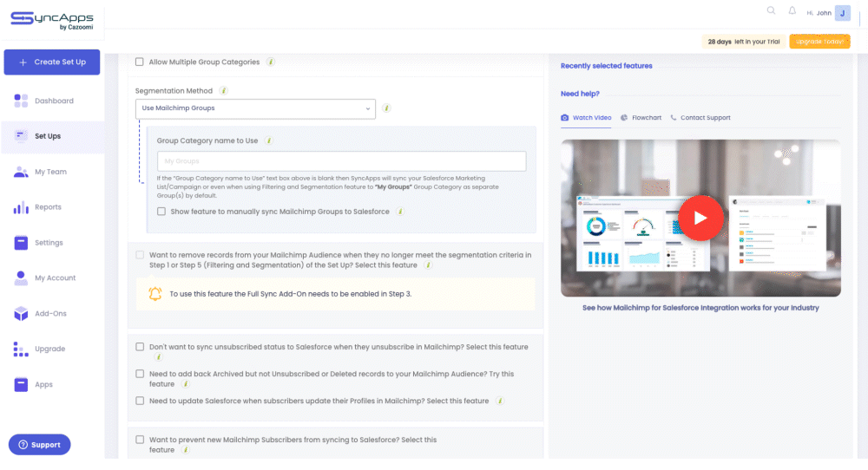Open the Contact Support tab

click(700, 118)
